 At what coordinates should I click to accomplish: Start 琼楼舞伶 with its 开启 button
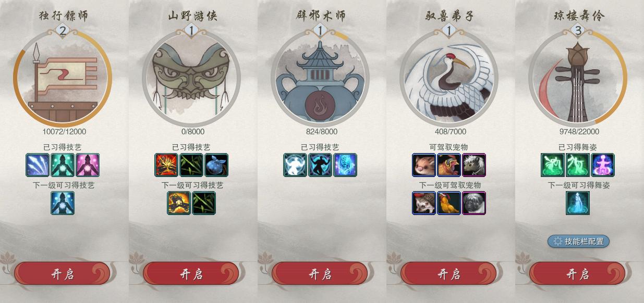click(578, 274)
